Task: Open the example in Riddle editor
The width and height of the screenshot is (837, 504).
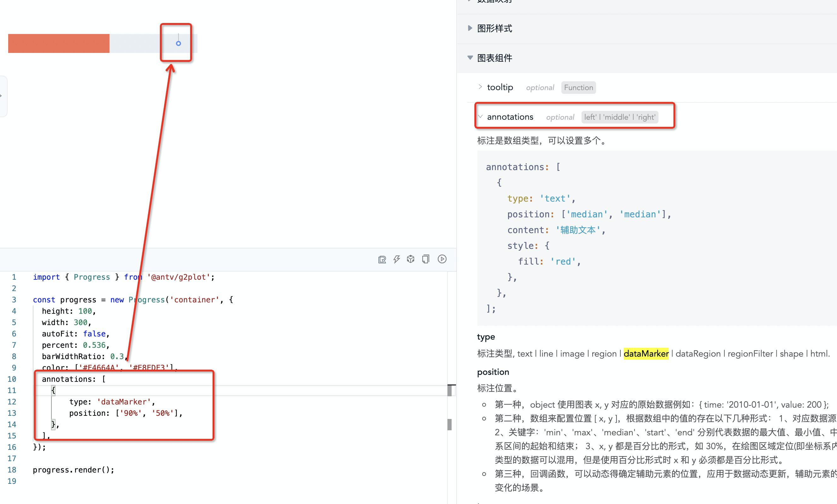Action: (382, 259)
